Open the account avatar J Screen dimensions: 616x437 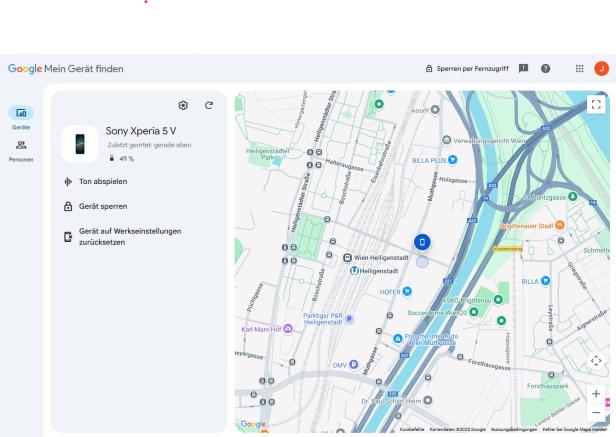tap(601, 69)
